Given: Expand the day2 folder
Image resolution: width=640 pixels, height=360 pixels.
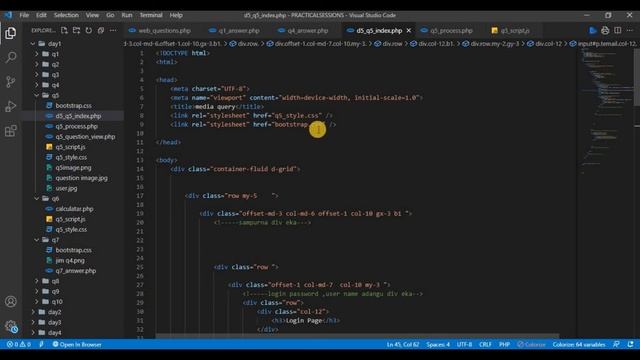Looking at the screenshot, I should click(33, 312).
